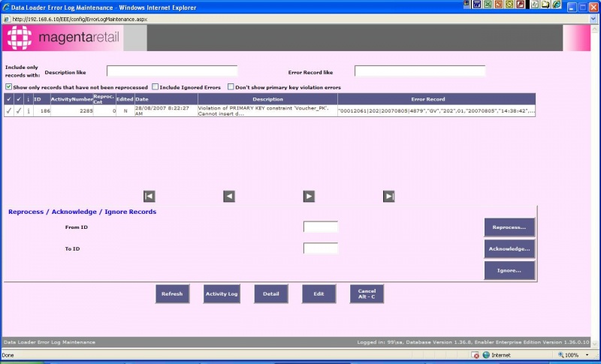Click the Detail button
Viewport: 601px width, 364px height.
[x=271, y=294]
